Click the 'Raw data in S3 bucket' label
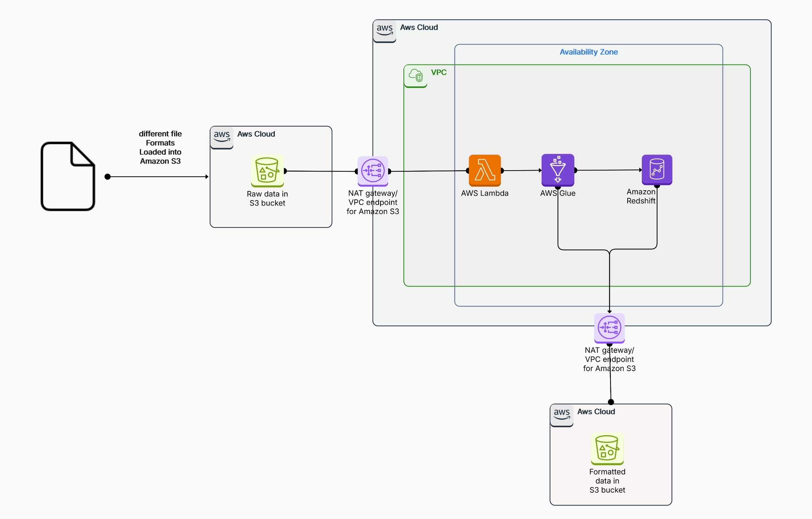Screen dimensions: 812x519 268,198
